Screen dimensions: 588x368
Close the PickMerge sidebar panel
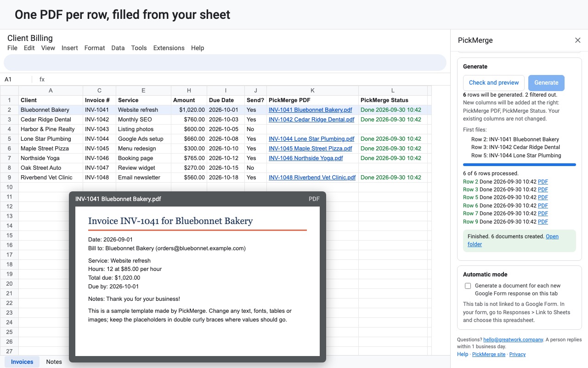pyautogui.click(x=578, y=40)
